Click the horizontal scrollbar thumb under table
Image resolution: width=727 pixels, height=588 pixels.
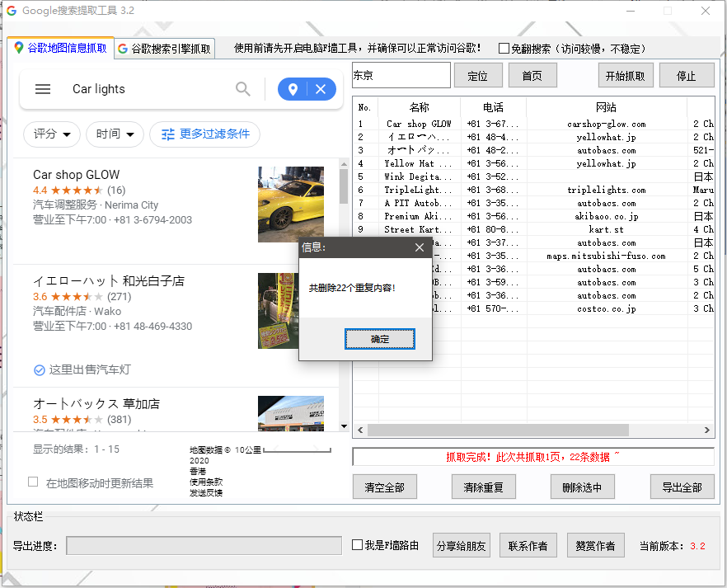click(x=499, y=430)
